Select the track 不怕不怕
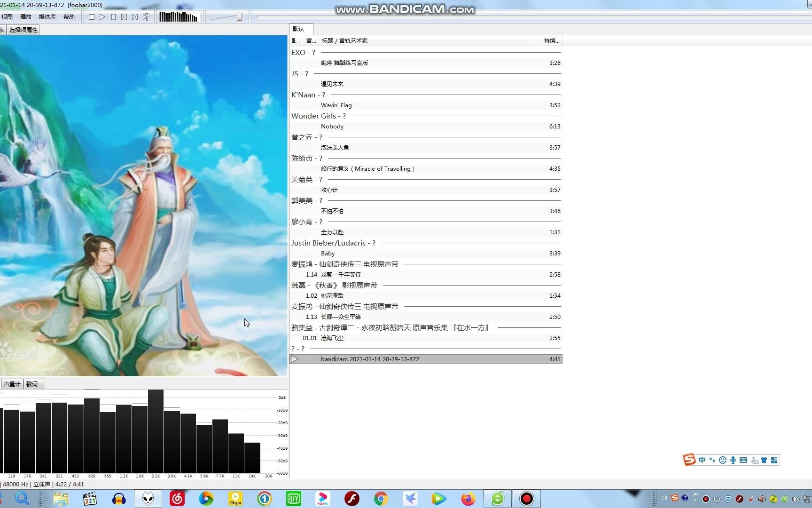The width and height of the screenshot is (812, 508). pos(426,211)
